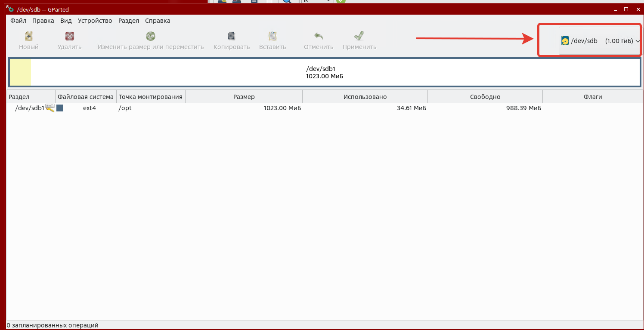Select the /dev/sdb1 partition graphic bar
The height and width of the screenshot is (330, 644).
click(x=325, y=72)
